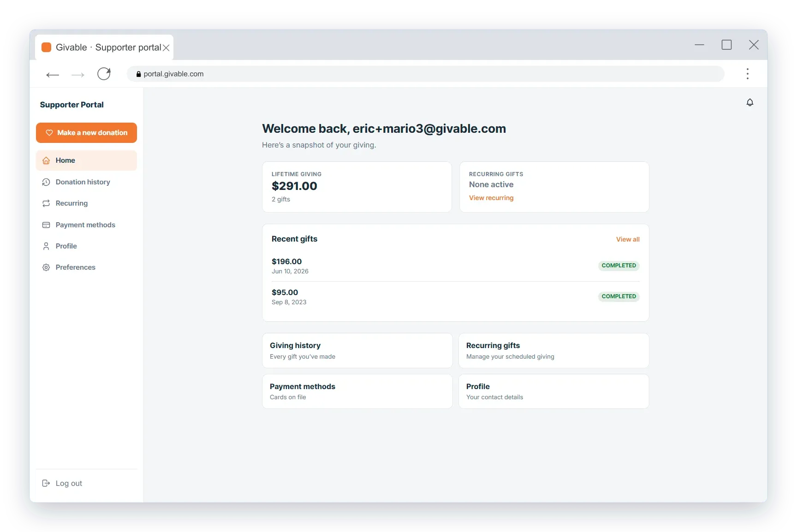Click the Log out door icon

(x=46, y=483)
